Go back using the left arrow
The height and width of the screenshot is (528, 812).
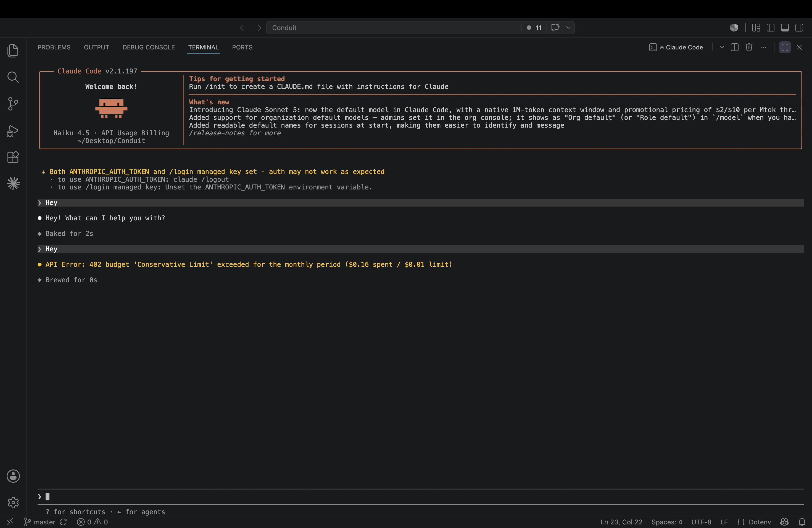tap(243, 28)
